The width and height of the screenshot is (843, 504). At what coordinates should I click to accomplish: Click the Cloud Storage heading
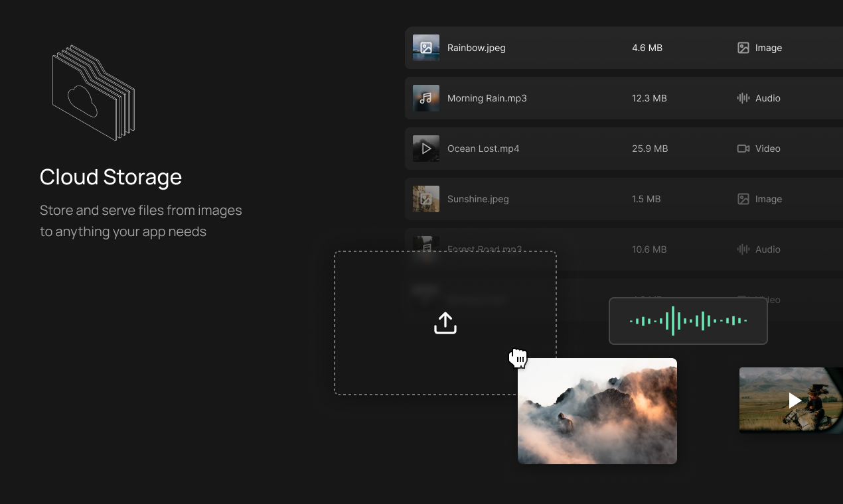[x=111, y=177]
